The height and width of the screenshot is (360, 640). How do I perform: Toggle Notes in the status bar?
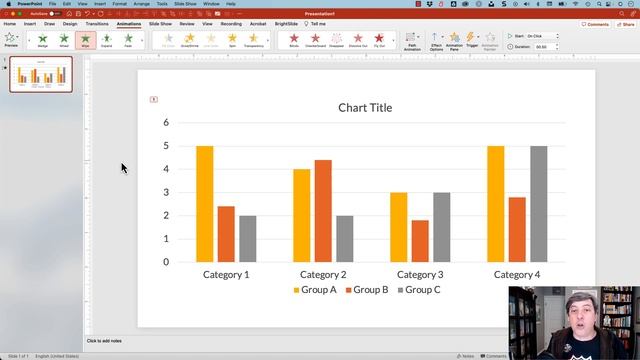(466, 356)
